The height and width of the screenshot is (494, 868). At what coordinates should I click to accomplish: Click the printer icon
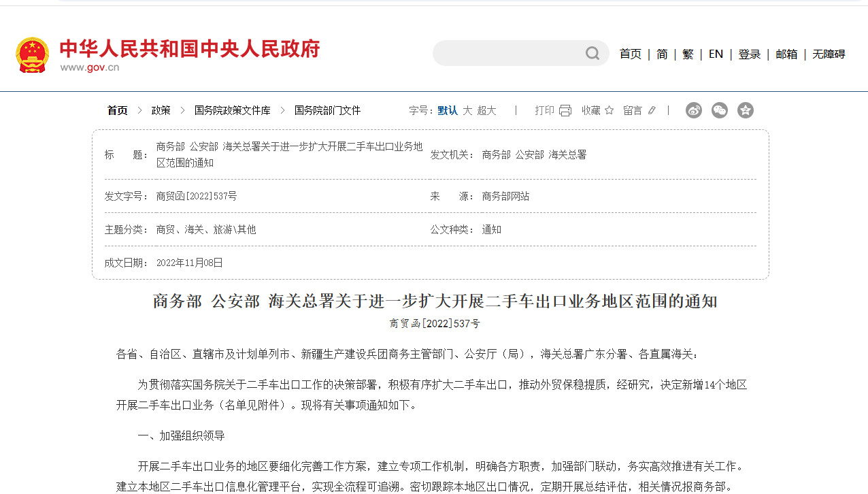(565, 110)
